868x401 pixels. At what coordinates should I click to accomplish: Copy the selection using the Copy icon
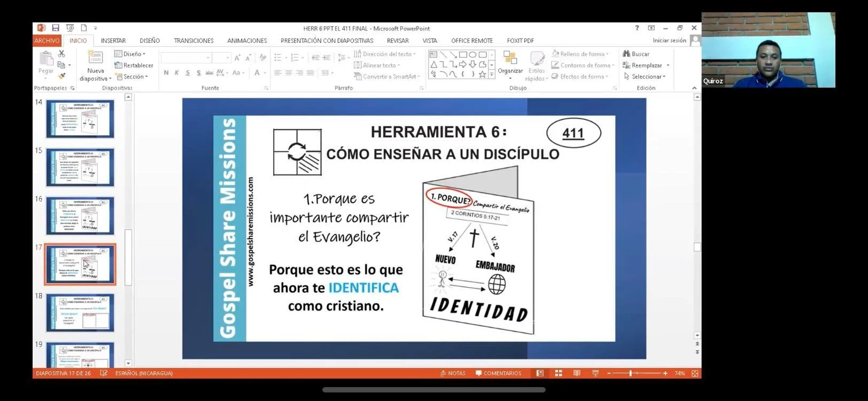61,65
